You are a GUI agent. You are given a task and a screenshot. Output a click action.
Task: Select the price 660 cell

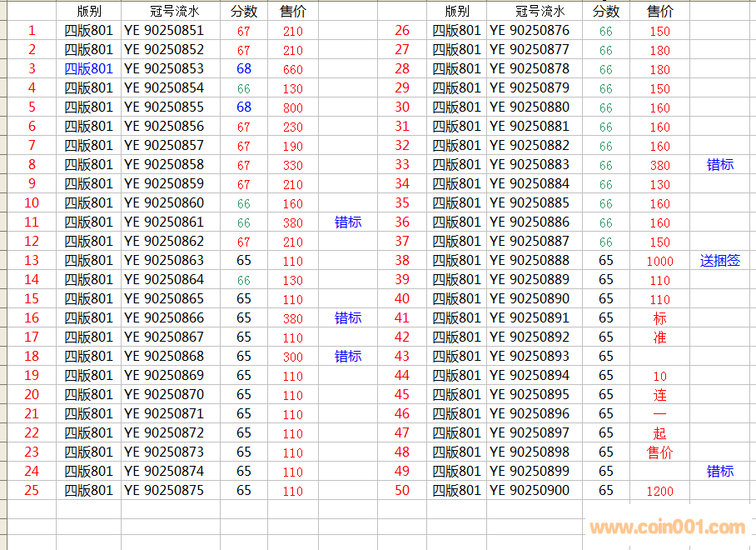(293, 69)
